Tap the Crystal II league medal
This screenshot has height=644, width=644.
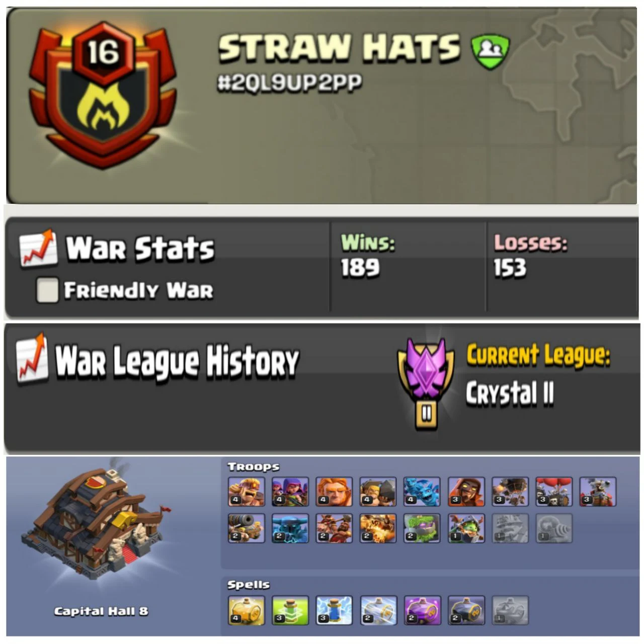point(426,383)
